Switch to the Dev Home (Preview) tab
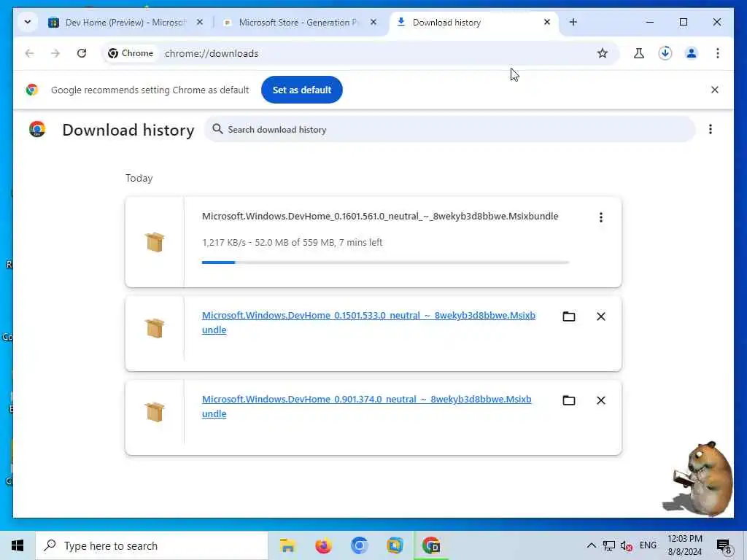 pyautogui.click(x=125, y=23)
